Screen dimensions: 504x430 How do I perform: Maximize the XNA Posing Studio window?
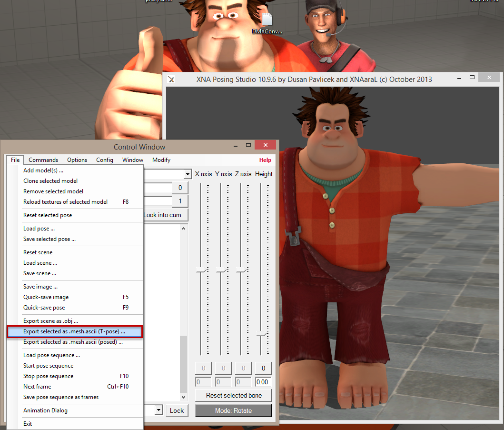tap(472, 78)
